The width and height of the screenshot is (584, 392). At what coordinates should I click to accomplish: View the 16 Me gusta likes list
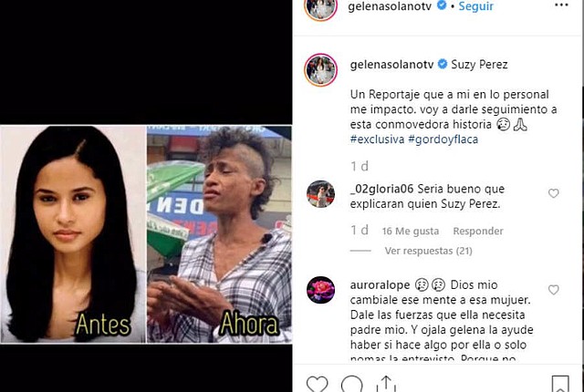tap(410, 231)
